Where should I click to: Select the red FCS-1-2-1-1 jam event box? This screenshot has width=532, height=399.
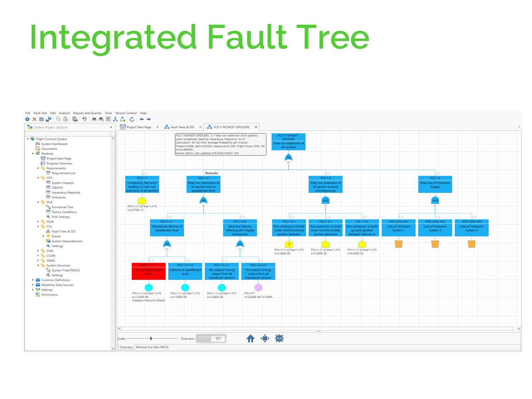148,271
